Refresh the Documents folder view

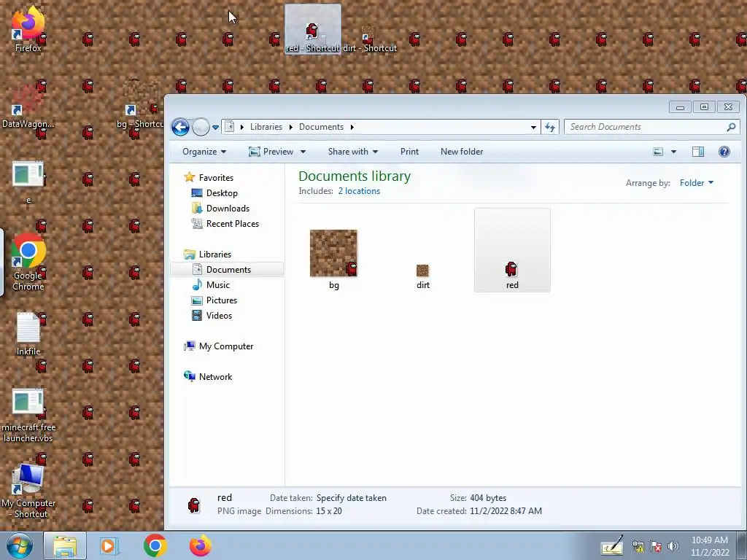coord(550,127)
